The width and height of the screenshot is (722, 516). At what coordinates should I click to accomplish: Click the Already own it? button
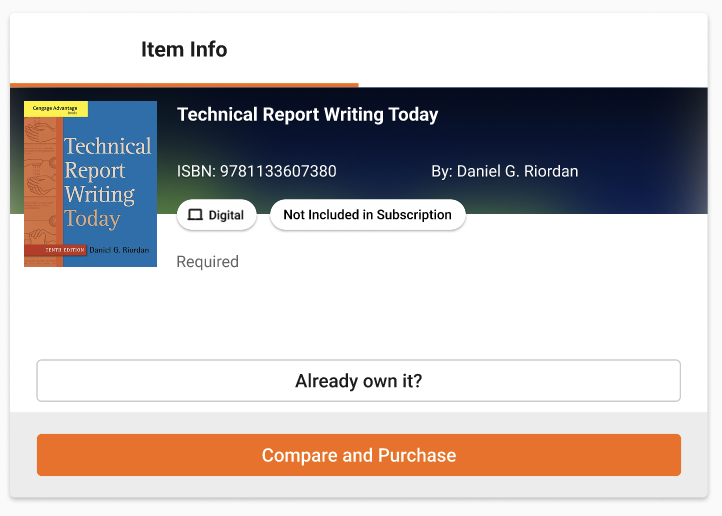tap(359, 381)
